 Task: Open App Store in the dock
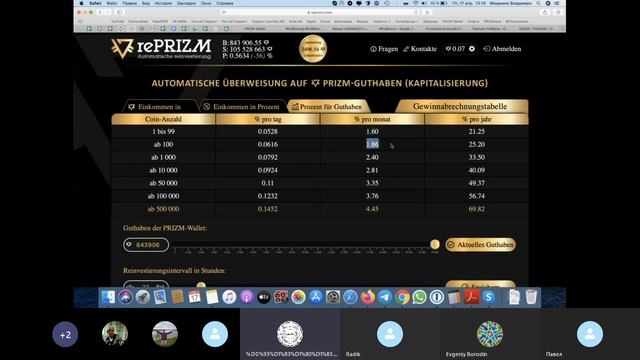pyautogui.click(x=316, y=298)
